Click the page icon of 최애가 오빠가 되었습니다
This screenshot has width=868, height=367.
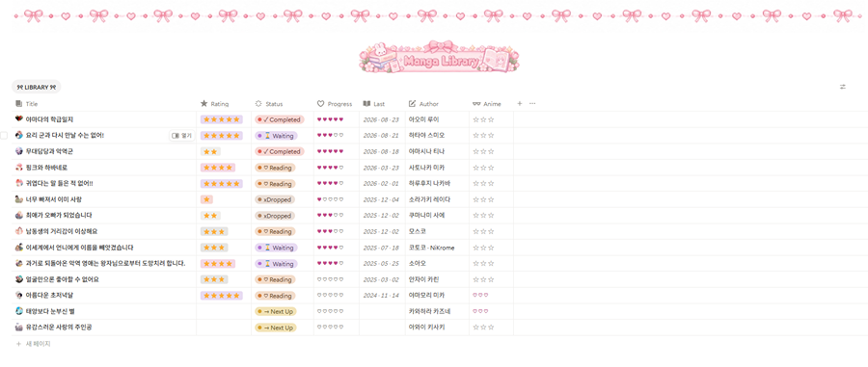pos(19,216)
